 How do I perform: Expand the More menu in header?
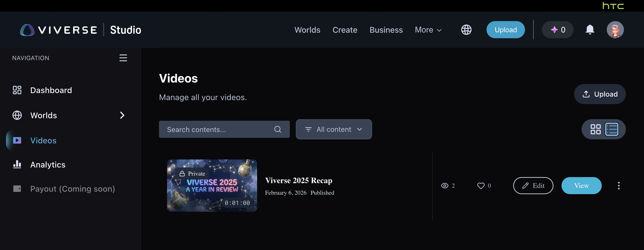(428, 30)
